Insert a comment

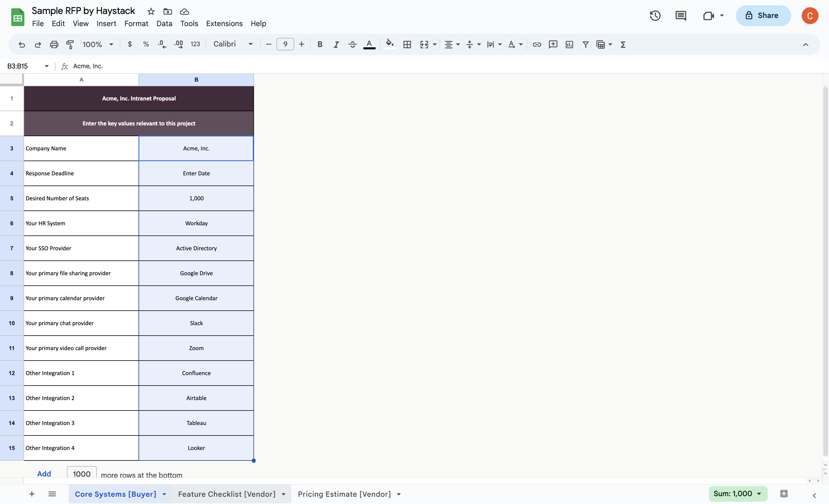[553, 44]
